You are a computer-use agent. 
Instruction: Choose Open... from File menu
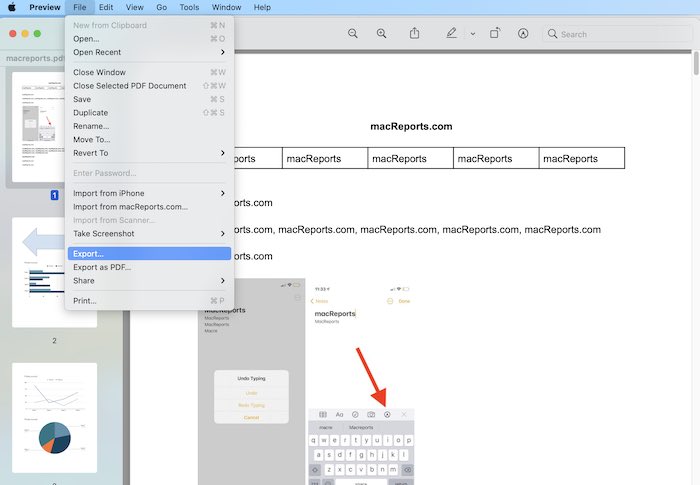[x=149, y=39]
